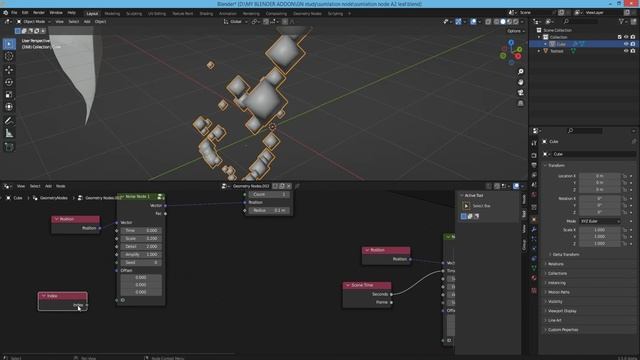
Task: Click the Noise node Scale value slider
Action: pos(141,238)
